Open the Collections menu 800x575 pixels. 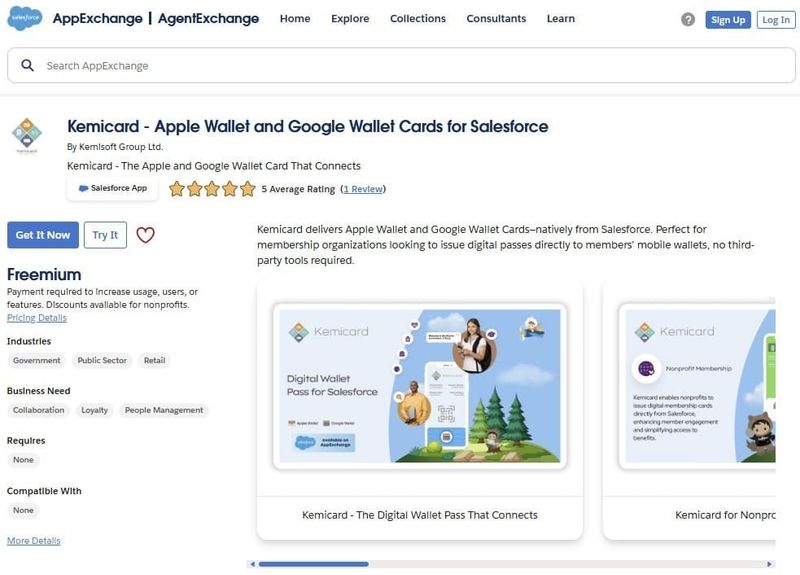click(418, 19)
